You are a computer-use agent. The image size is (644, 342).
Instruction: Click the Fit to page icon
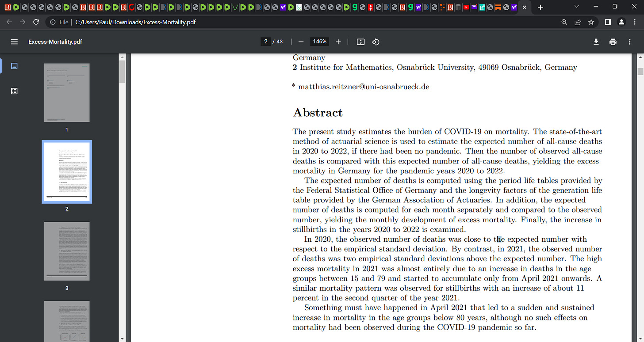point(360,42)
